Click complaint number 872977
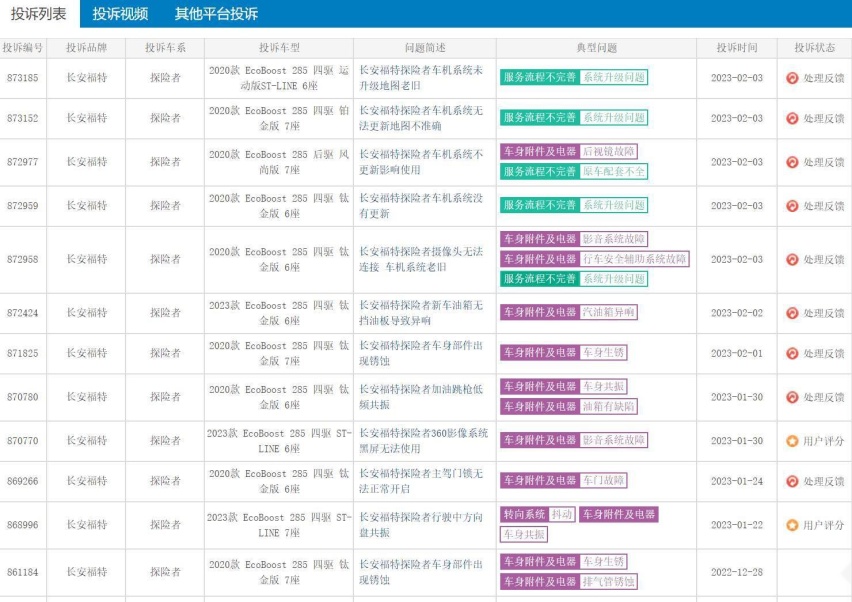The image size is (852, 602). pos(23,162)
